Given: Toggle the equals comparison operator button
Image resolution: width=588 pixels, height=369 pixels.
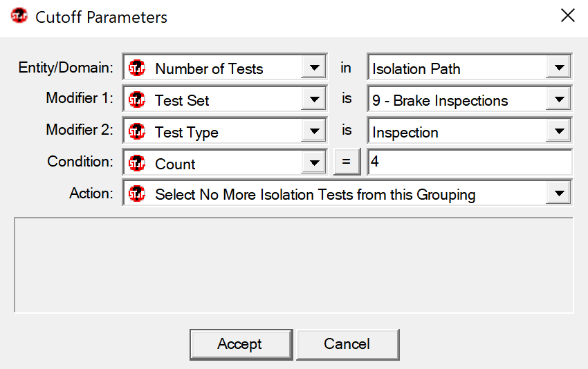Looking at the screenshot, I should (347, 162).
